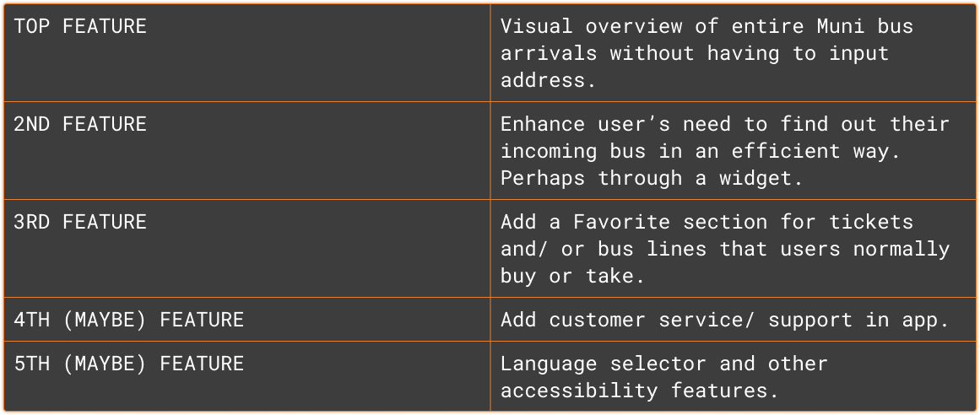Select the 3RD FEATURE cell
Viewport: 980px width, 415px height.
(246, 249)
